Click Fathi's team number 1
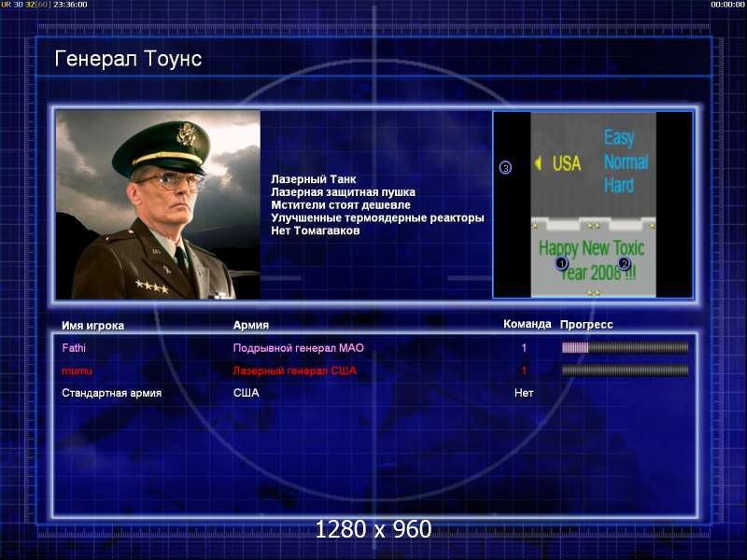Image resolution: width=747 pixels, height=560 pixels. click(524, 348)
